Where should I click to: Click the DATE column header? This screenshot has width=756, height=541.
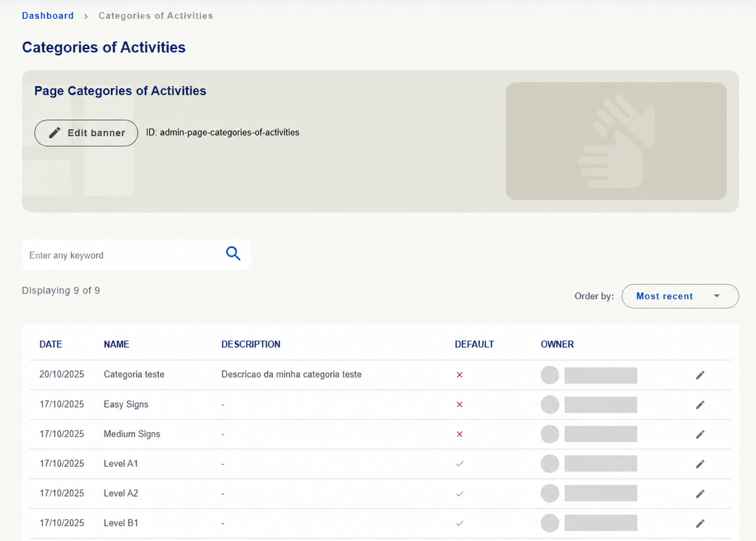coord(51,344)
